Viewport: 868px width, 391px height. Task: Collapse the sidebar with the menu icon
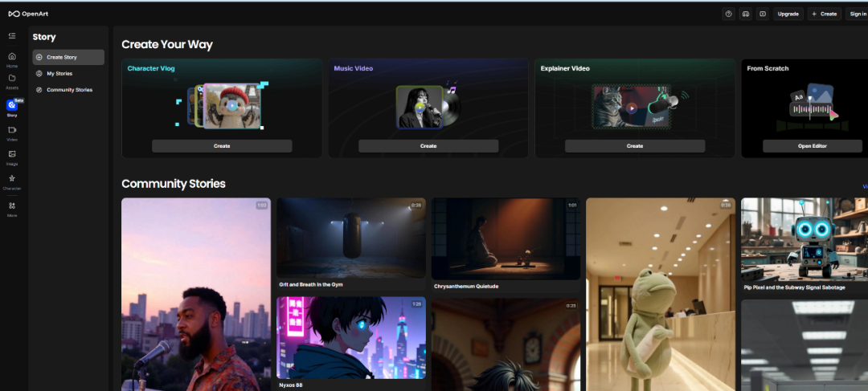click(12, 36)
